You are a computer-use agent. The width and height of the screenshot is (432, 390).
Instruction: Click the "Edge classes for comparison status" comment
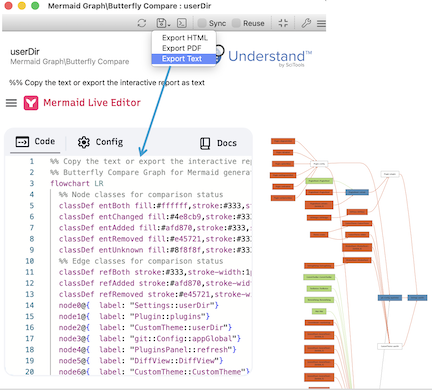[141, 261]
